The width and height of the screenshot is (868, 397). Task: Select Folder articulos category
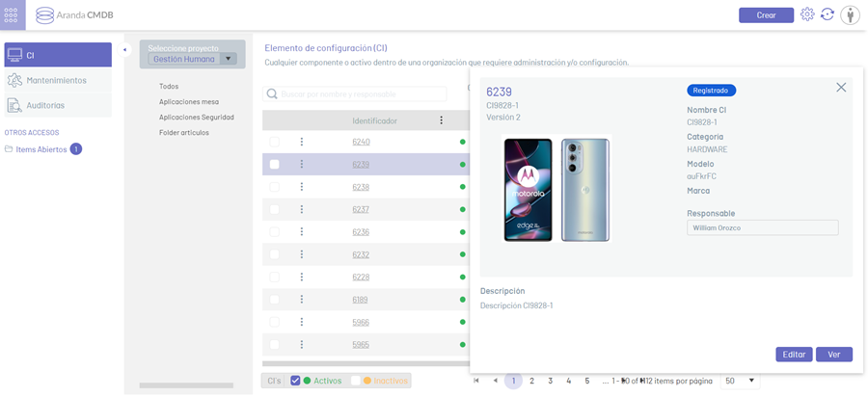pos(184,133)
